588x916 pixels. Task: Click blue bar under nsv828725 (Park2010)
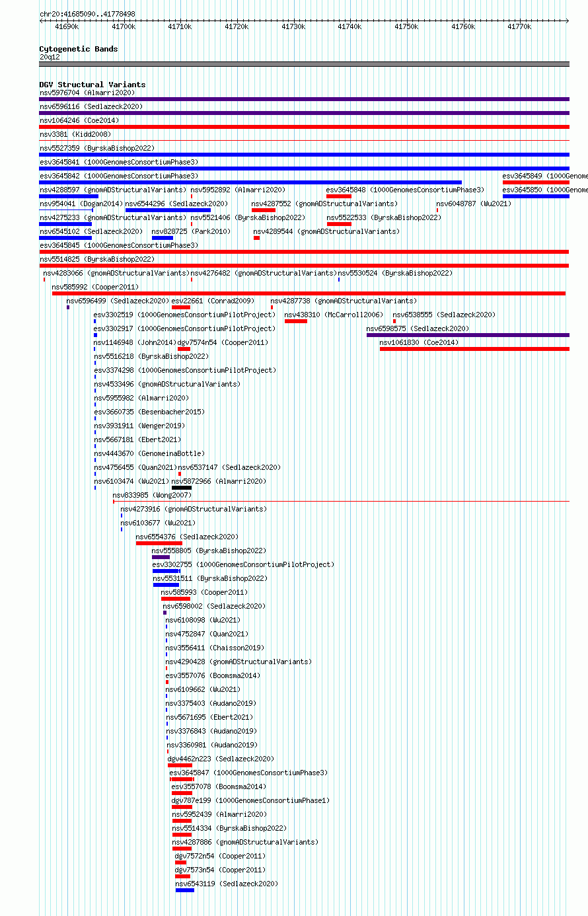[x=163, y=238]
